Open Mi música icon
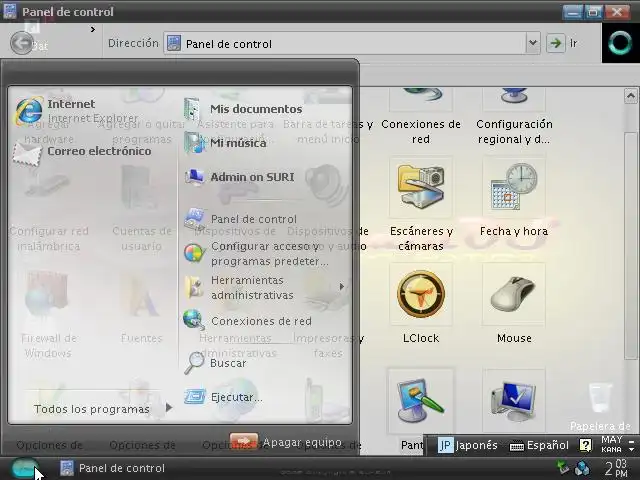Screen dimensions: 640x480 point(194,142)
